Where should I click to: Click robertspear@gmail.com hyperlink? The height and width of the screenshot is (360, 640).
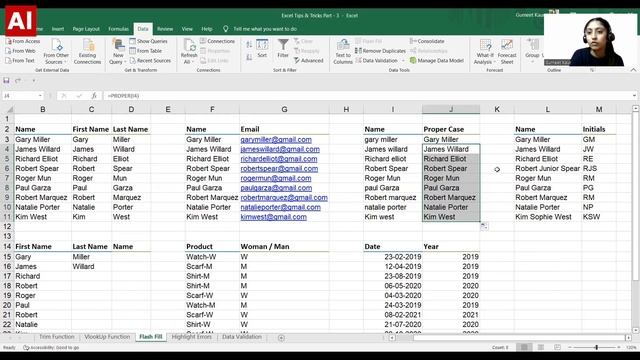279,169
